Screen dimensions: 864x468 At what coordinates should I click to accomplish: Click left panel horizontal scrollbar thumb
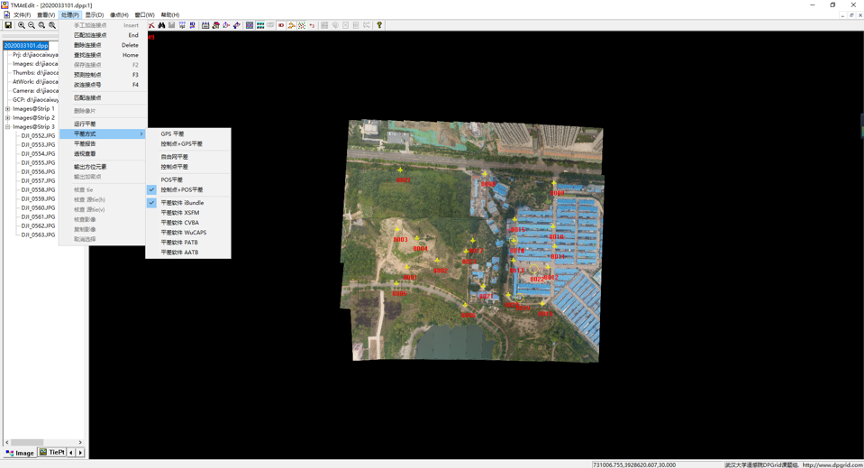(27, 442)
